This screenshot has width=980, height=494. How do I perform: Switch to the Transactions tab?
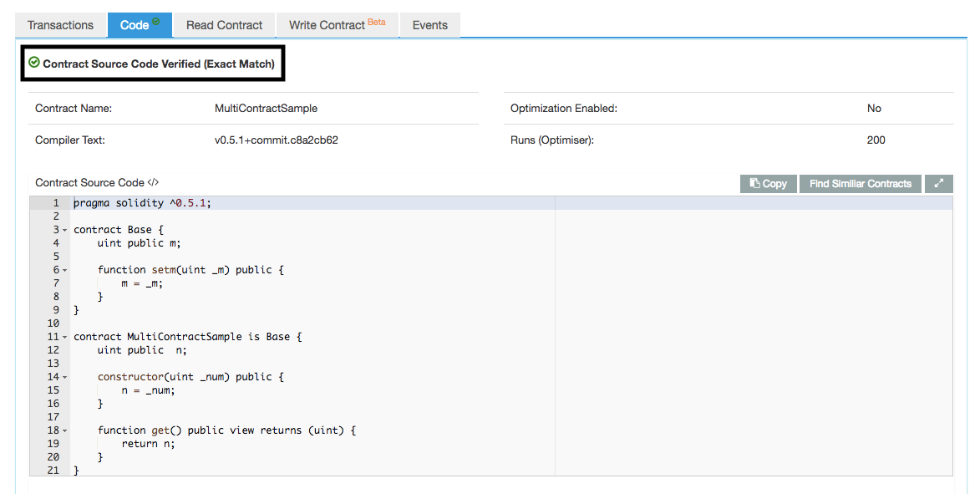[60, 25]
